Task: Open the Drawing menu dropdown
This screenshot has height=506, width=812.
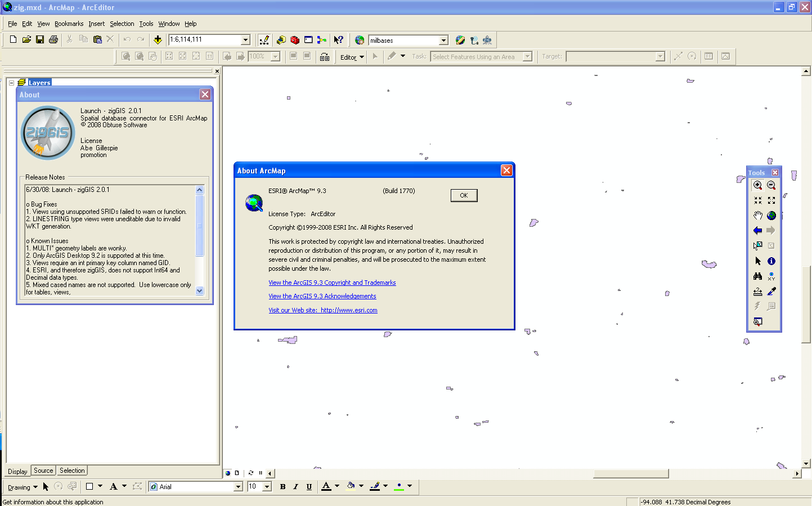Action: 23,487
